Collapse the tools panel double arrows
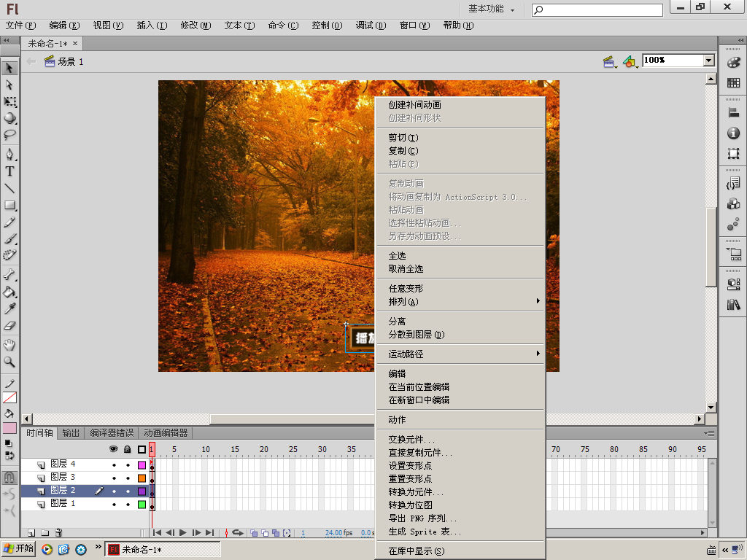This screenshot has height=560, width=747. point(6,41)
